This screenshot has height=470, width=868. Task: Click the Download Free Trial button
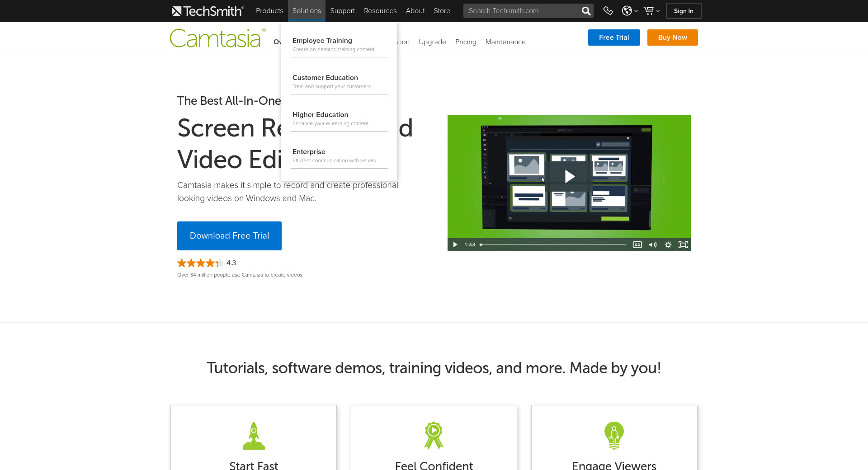(x=229, y=236)
